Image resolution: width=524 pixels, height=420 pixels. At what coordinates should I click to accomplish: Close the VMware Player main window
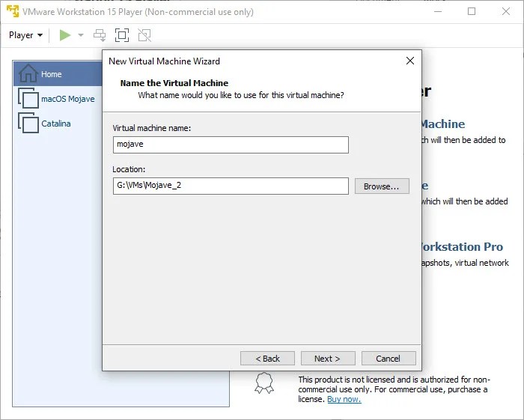506,11
